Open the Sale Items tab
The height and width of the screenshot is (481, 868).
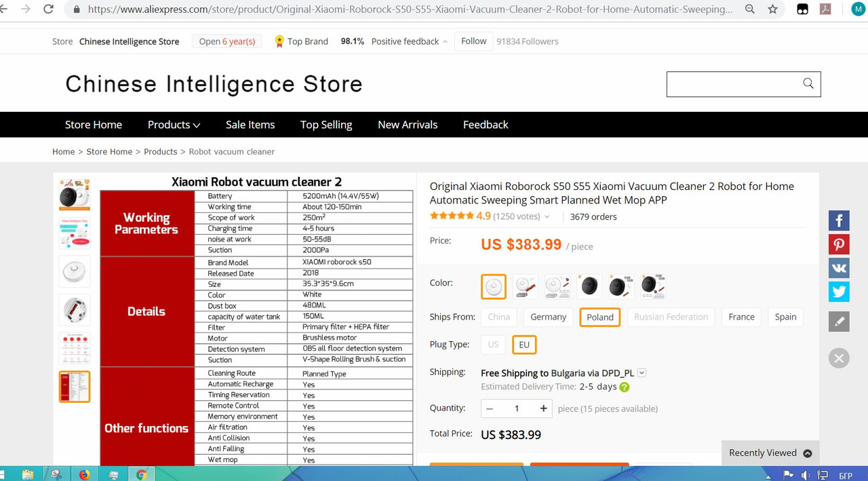[x=250, y=125]
